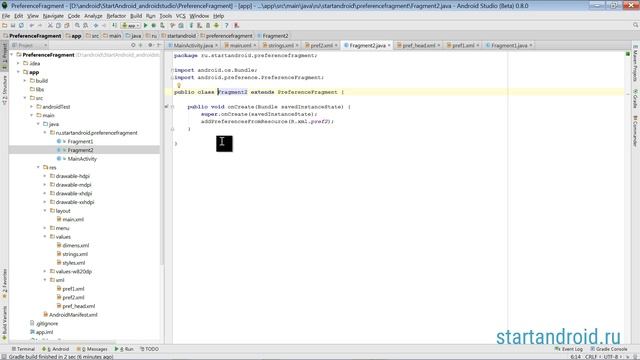Open the app run configuration dropdown

click(x=131, y=25)
